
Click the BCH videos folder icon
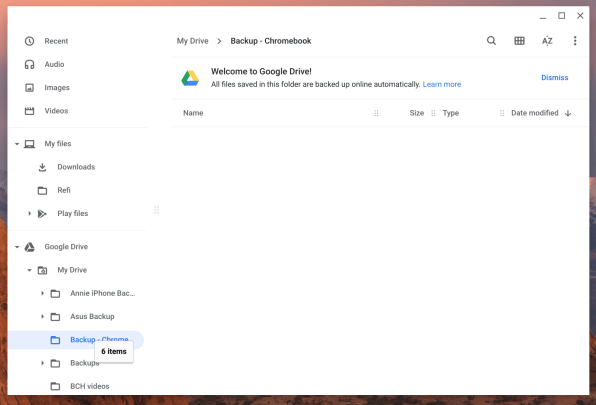coord(55,386)
